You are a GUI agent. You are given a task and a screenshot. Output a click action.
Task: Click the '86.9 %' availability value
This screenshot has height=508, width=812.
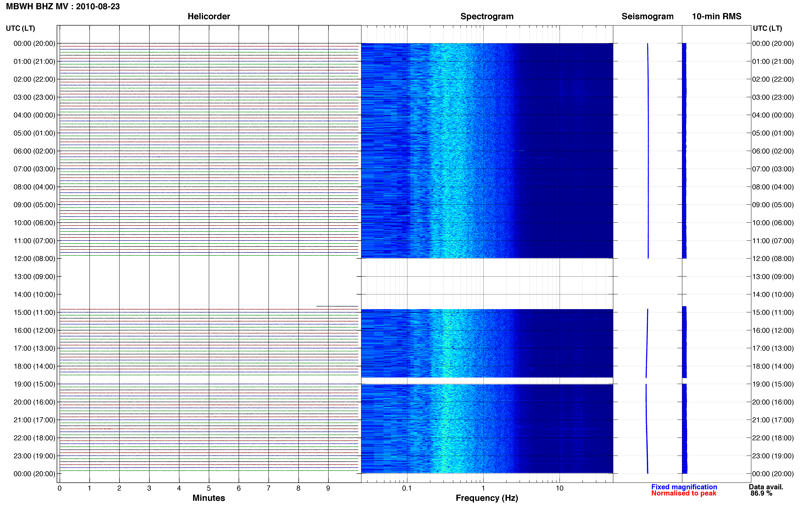pos(761,493)
